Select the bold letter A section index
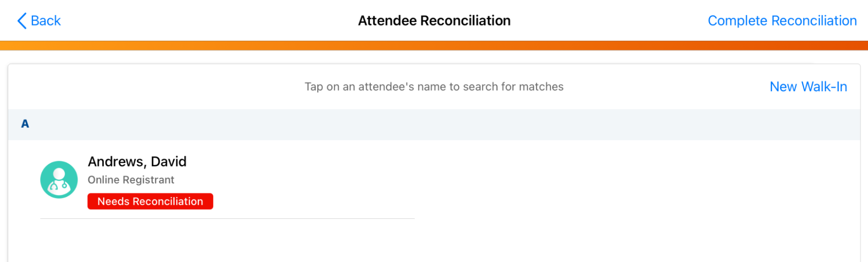 [x=25, y=124]
